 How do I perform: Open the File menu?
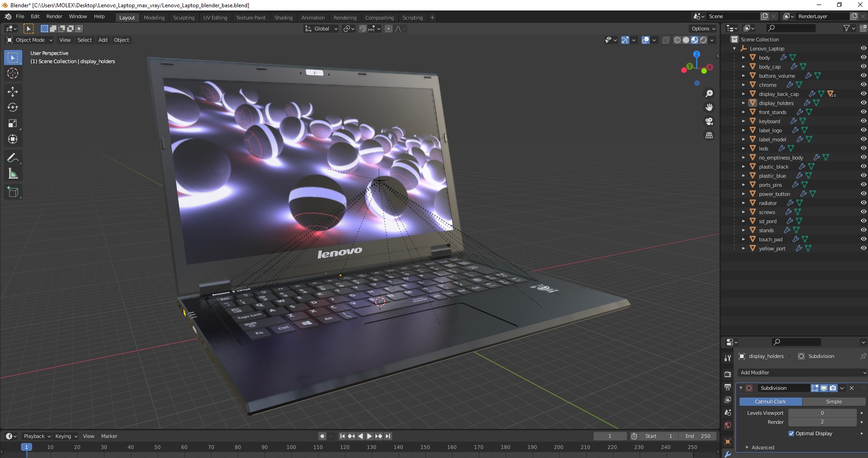tap(20, 16)
